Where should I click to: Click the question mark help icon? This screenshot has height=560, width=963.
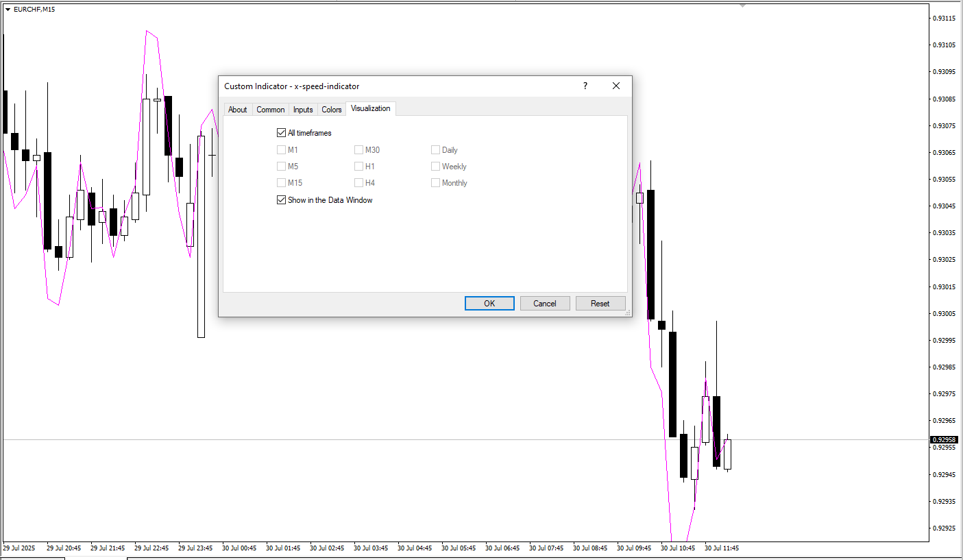click(x=585, y=86)
